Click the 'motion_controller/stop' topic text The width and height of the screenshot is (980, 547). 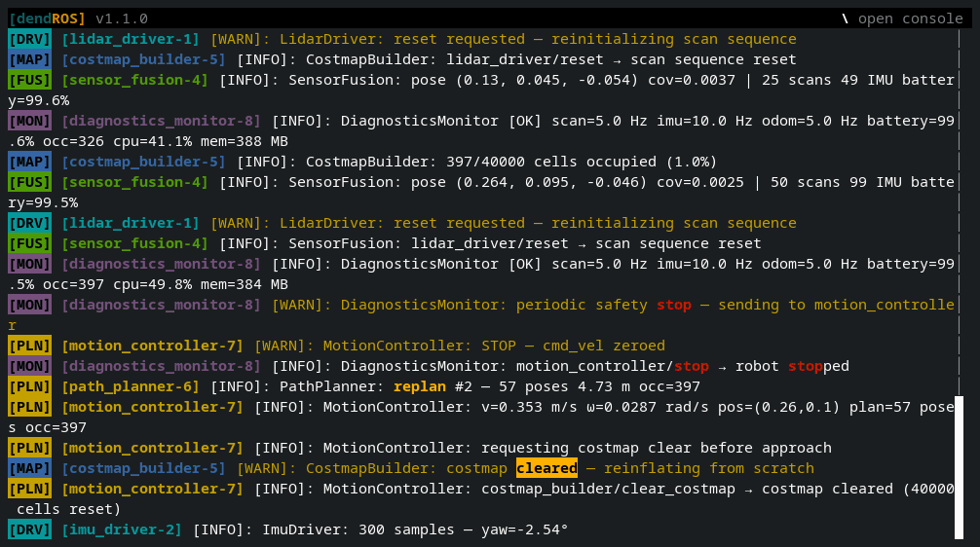point(613,366)
